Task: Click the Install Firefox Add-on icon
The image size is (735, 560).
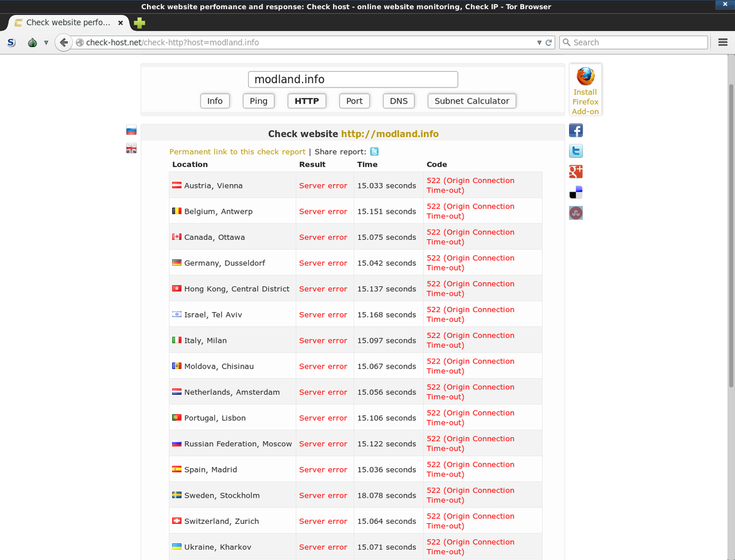Action: tap(585, 78)
